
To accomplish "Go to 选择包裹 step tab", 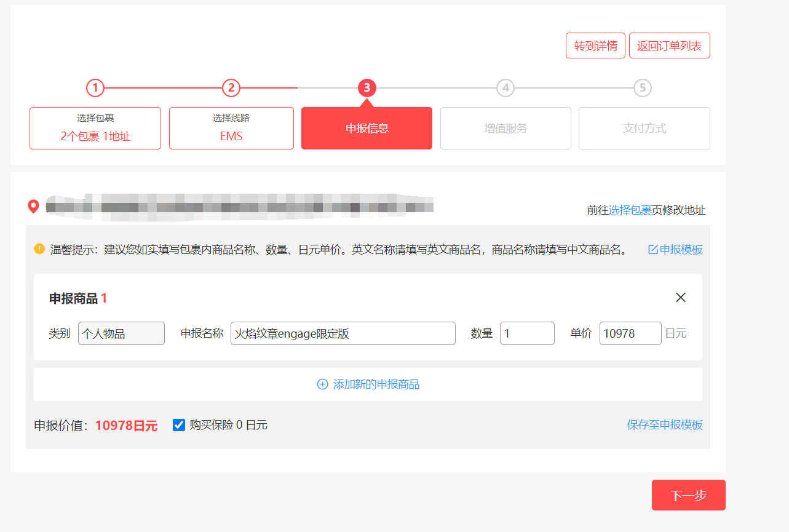I will [95, 129].
